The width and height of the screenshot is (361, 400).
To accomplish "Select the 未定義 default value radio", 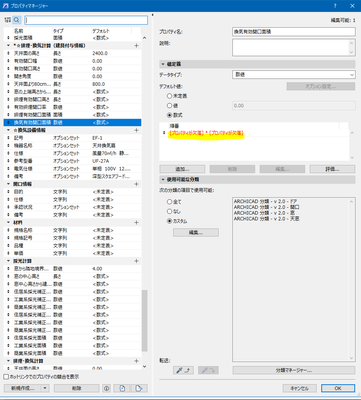I will click(x=169, y=96).
